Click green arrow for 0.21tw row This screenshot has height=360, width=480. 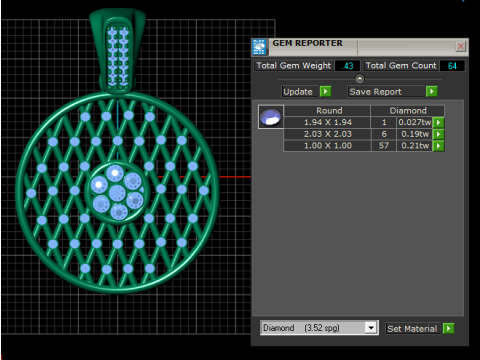tap(438, 146)
